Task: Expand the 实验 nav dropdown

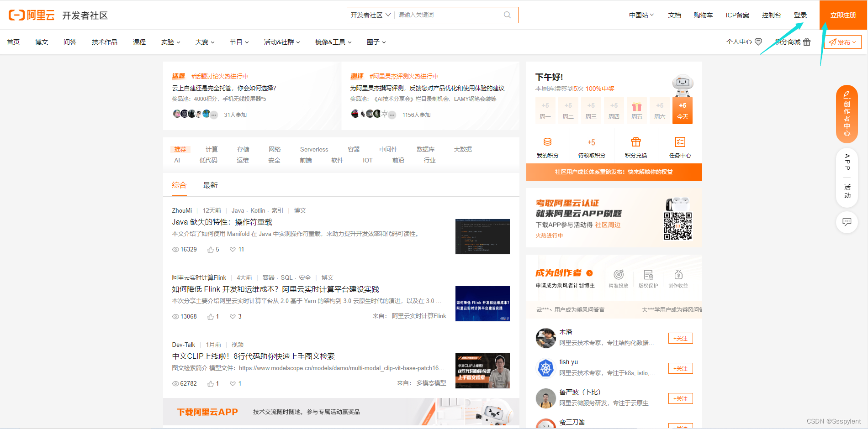Action: coord(171,42)
